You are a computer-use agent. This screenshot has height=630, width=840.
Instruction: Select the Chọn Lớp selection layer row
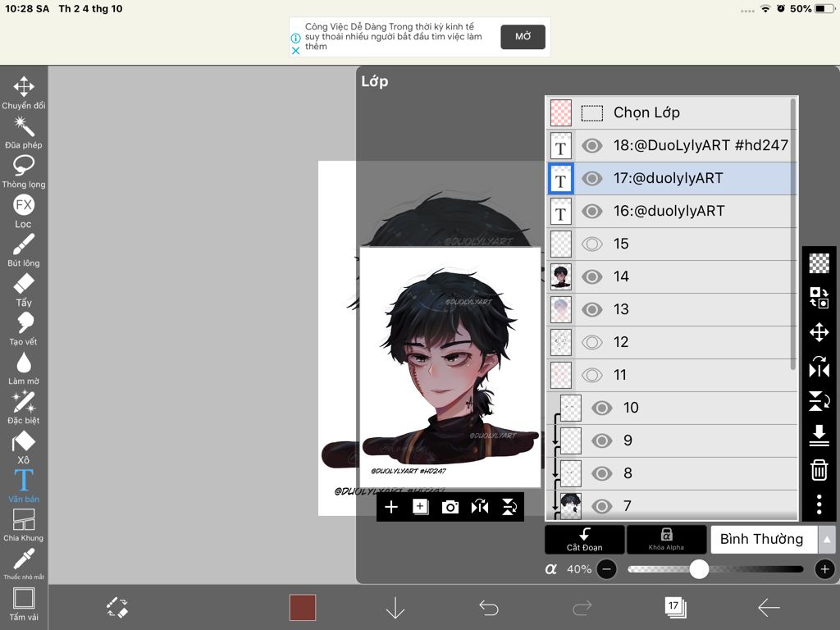click(671, 112)
